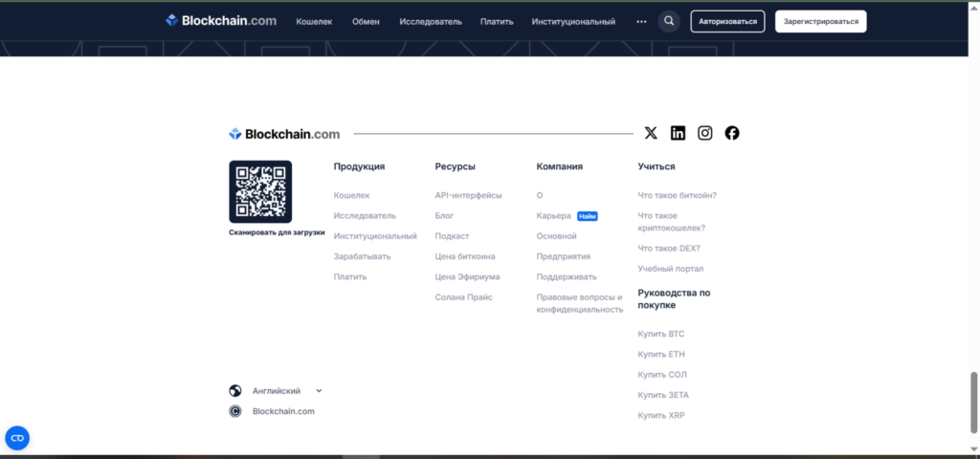Open the Facebook social icon
This screenshot has width=980, height=459.
pos(732,133)
